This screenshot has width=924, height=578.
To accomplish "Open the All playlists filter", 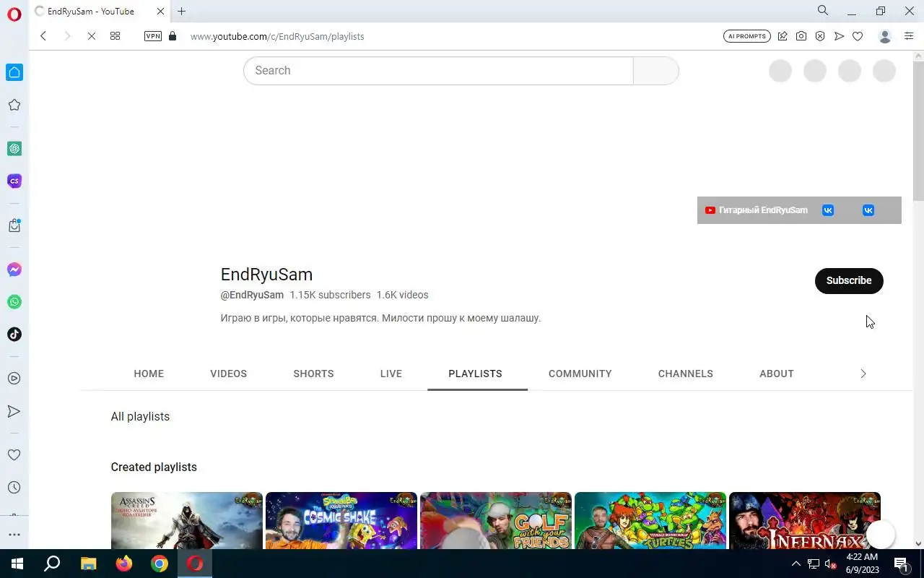I will click(x=140, y=416).
